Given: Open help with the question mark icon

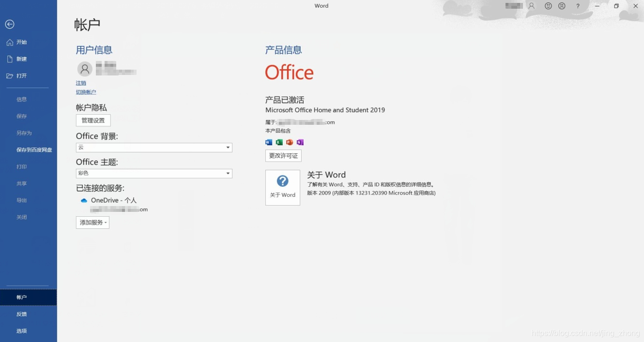Looking at the screenshot, I should pyautogui.click(x=578, y=6).
